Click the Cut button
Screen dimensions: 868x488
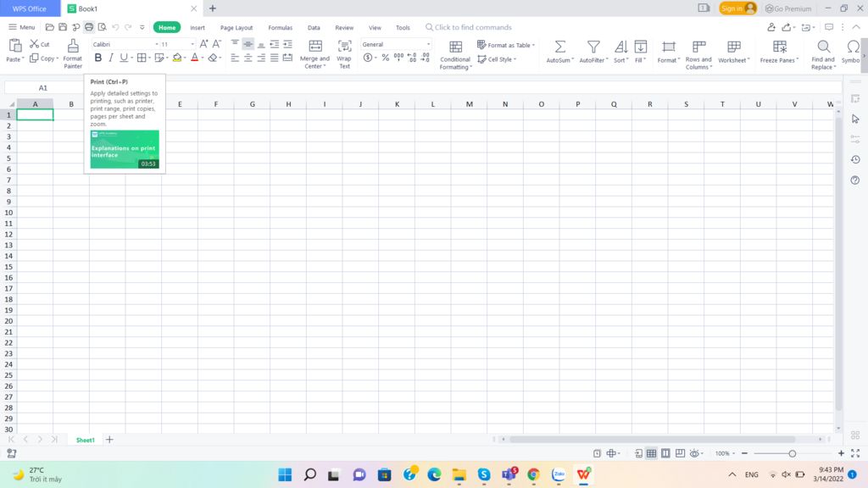(x=40, y=44)
